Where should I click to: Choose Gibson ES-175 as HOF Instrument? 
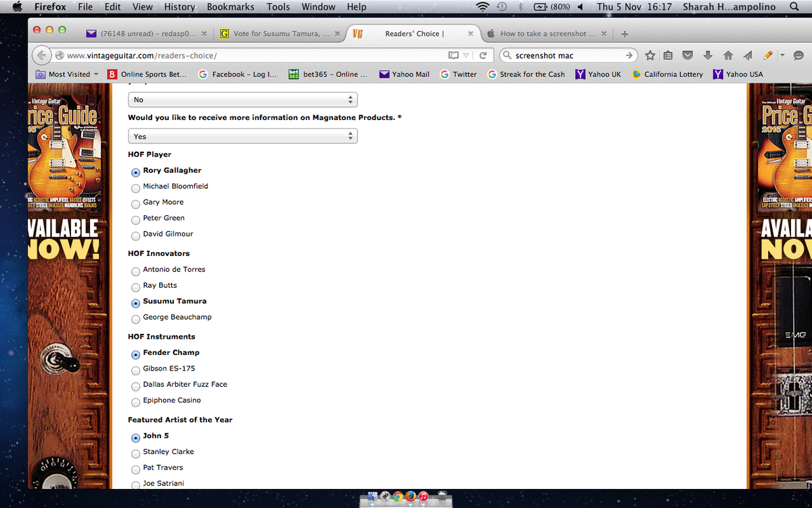click(136, 371)
